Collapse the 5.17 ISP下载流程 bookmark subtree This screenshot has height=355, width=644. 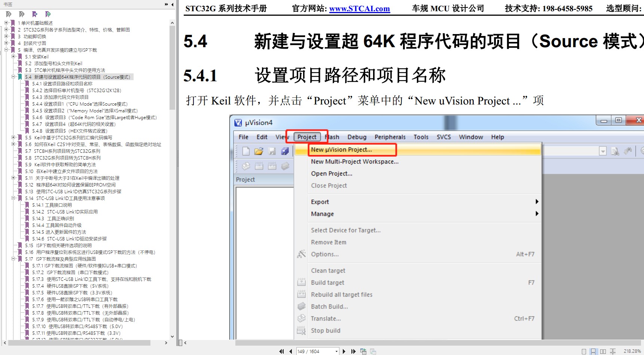point(13,259)
